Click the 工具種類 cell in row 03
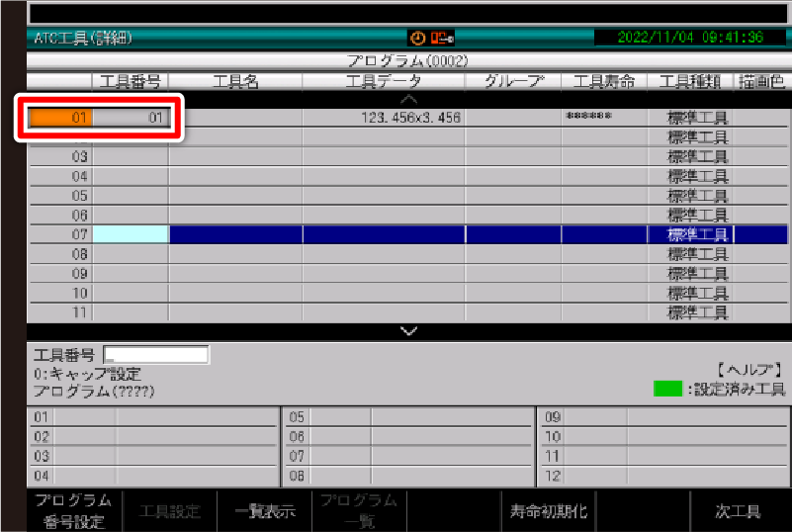This screenshot has width=792, height=532. tap(697, 157)
